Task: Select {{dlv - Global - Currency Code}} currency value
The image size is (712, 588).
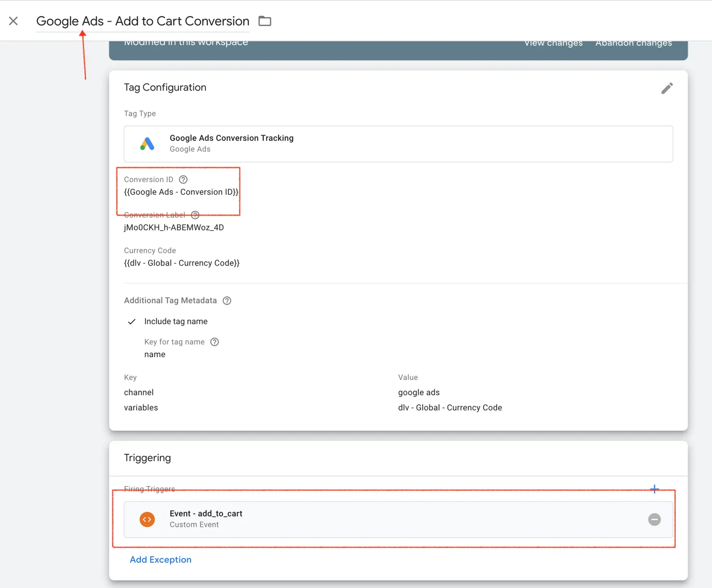Action: pos(182,263)
